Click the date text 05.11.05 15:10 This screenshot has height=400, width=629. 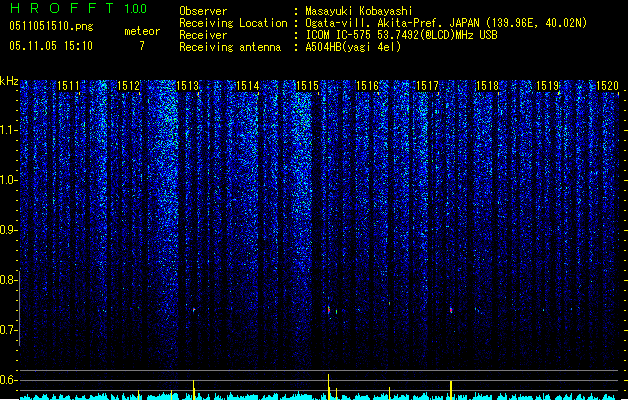[51, 46]
